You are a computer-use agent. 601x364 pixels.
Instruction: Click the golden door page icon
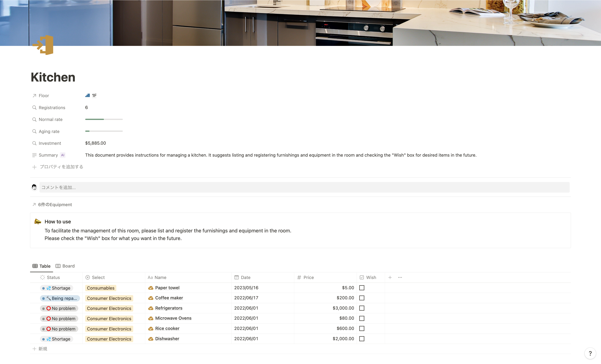[x=43, y=45]
